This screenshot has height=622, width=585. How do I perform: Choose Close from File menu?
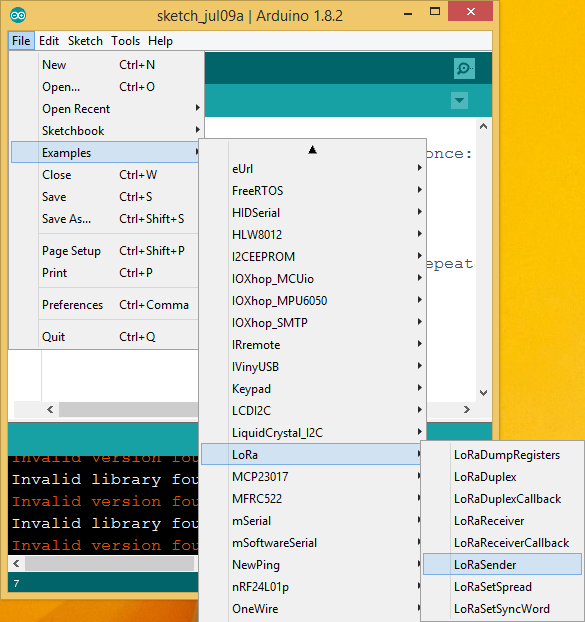[105, 175]
